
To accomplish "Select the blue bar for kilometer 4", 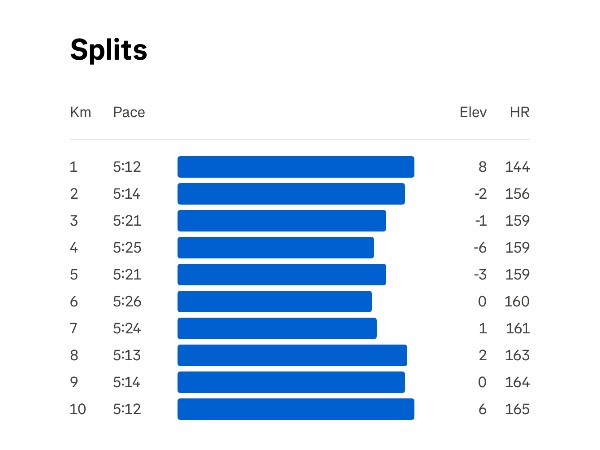I will tap(275, 248).
